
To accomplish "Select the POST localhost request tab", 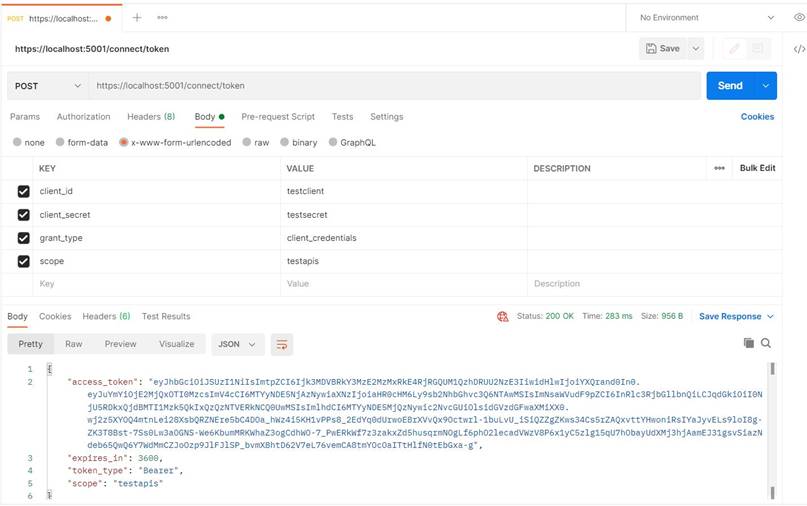I will 61,19.
